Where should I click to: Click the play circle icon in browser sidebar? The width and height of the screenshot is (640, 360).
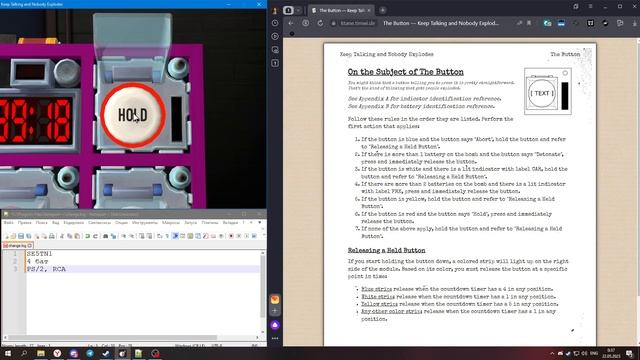point(275,36)
